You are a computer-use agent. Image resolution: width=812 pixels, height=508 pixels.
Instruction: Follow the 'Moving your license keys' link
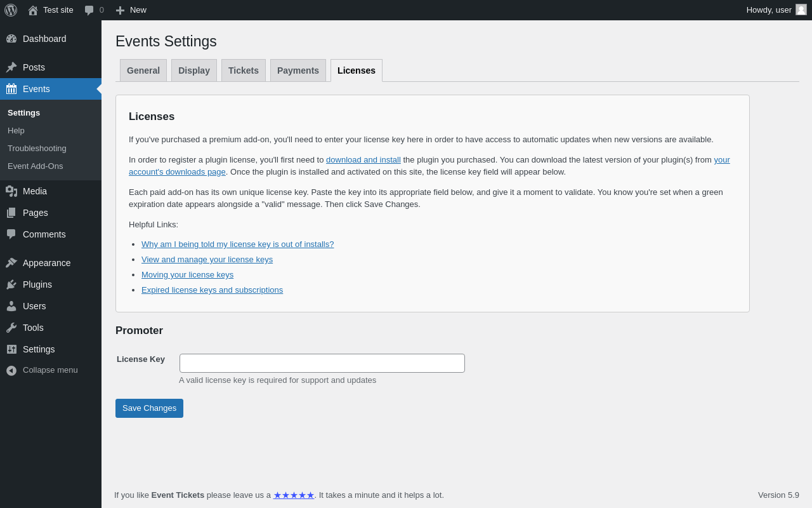point(187,275)
